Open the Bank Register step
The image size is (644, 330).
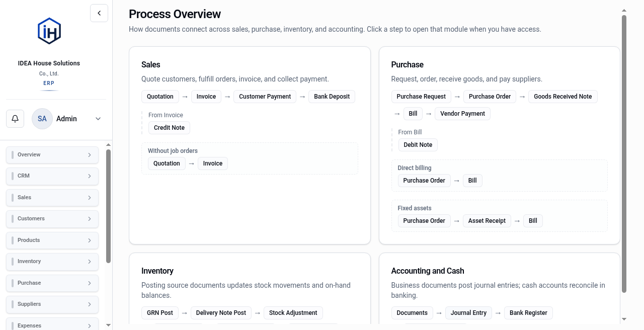pos(528,313)
